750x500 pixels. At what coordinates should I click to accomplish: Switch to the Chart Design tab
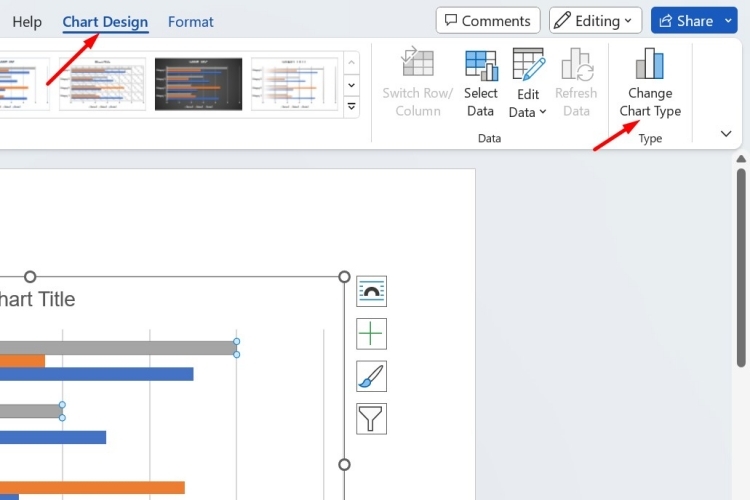(105, 22)
